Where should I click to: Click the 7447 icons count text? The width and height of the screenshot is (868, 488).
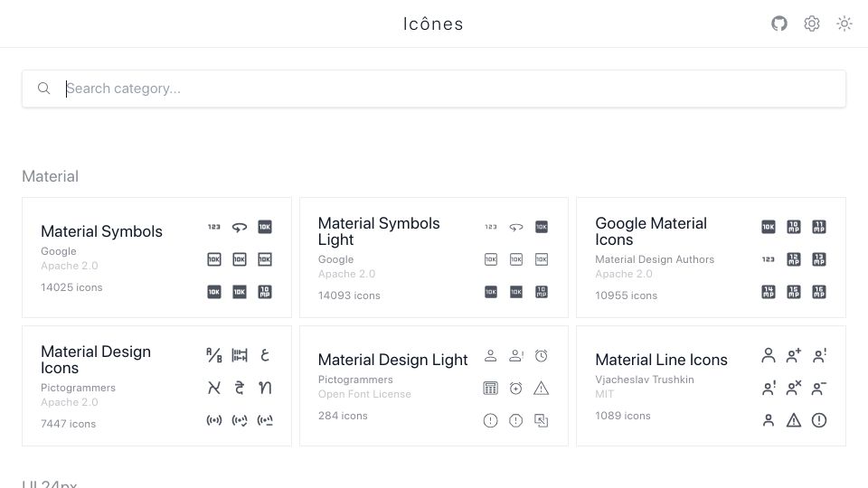[68, 424]
